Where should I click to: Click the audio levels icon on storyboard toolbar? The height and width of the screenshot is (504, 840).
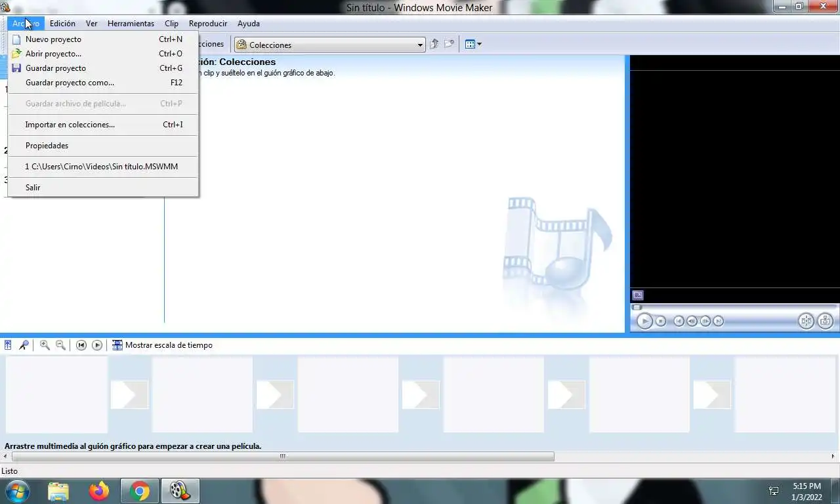8,345
